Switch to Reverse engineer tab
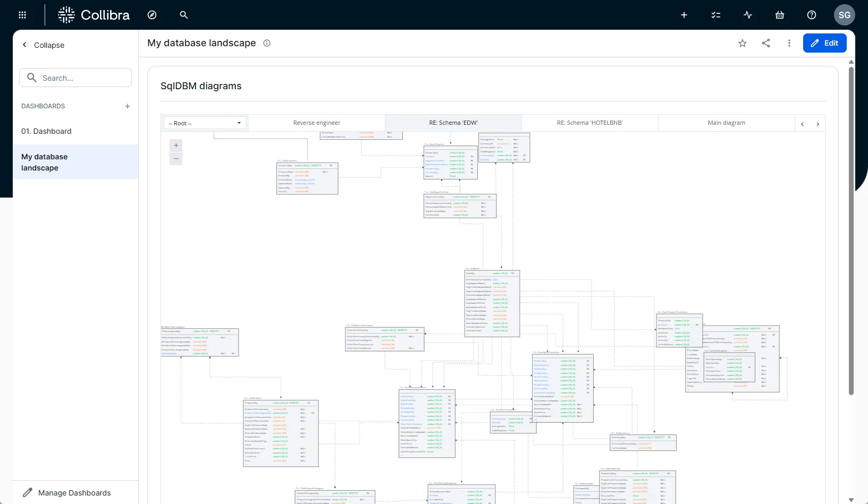868x504 pixels. pos(317,123)
